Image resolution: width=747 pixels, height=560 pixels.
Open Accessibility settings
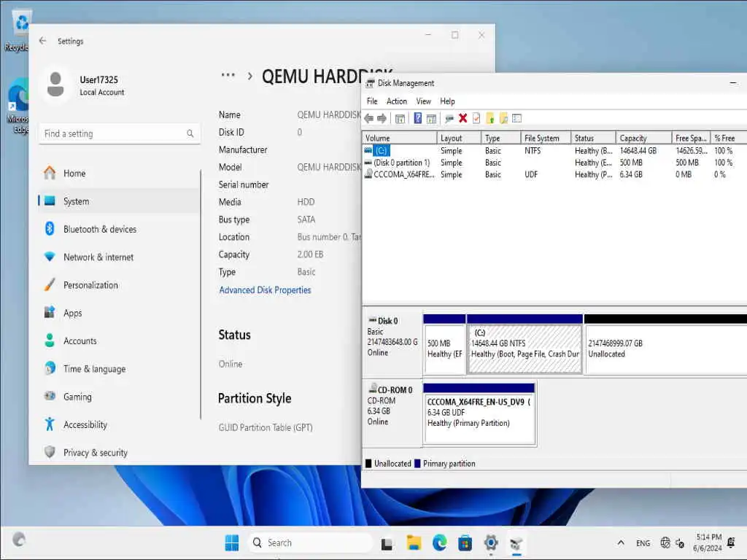(119, 425)
